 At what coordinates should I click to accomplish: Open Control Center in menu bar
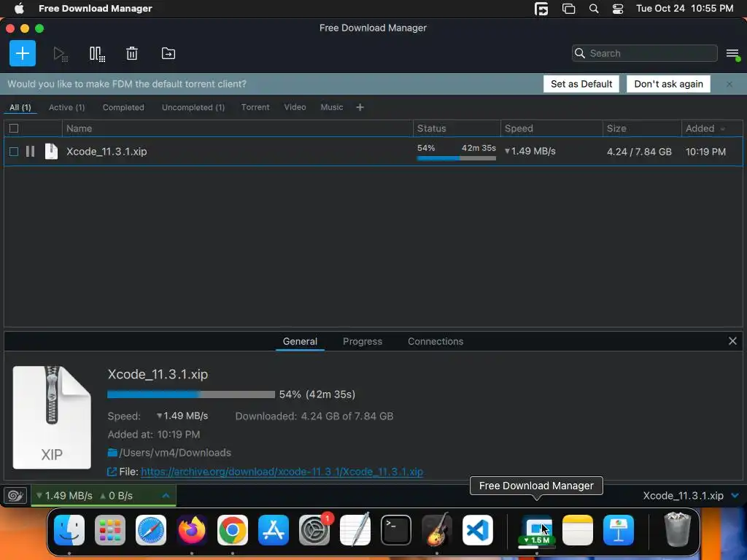pos(618,9)
